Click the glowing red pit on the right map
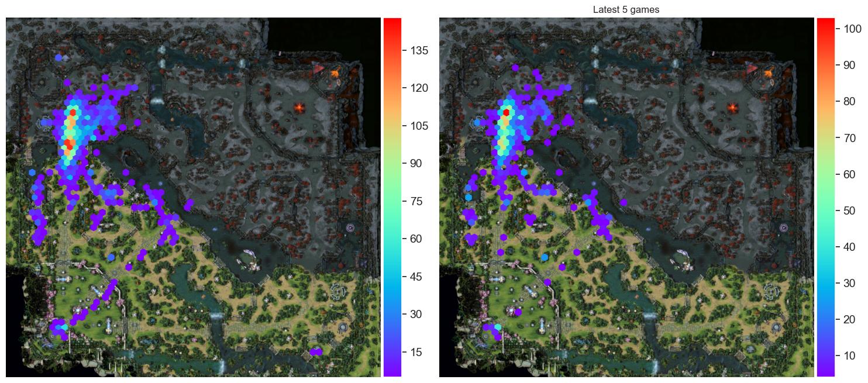This screenshot has height=383, width=868. tap(732, 108)
